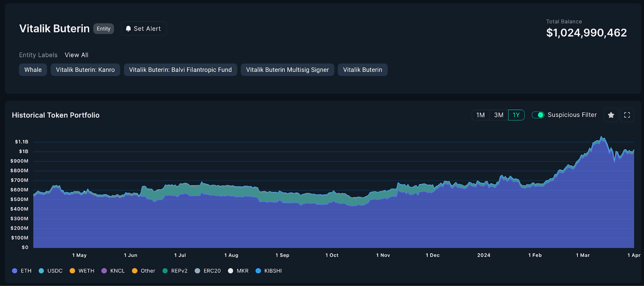This screenshot has width=644, height=286.
Task: Toggle REPv2 series in legend
Action: [175, 271]
